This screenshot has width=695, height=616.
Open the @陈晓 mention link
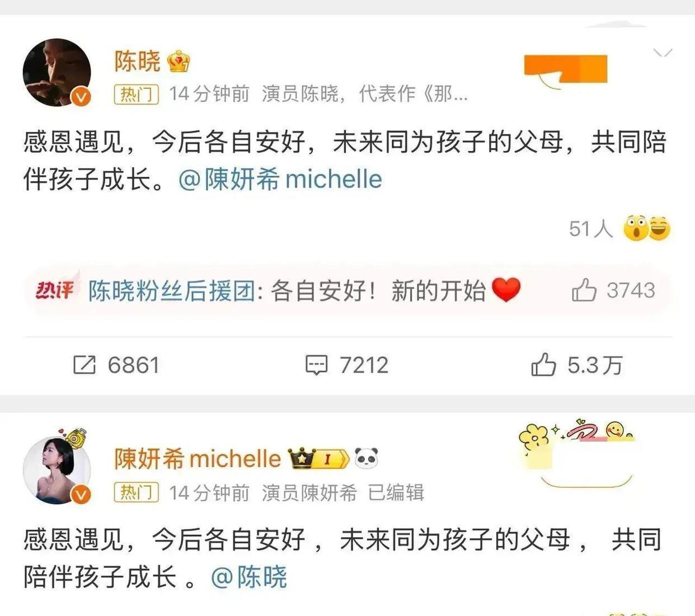pyautogui.click(x=249, y=577)
